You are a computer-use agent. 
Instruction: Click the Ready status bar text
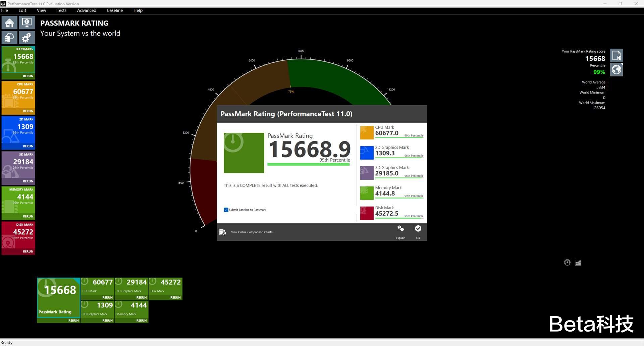pyautogui.click(x=6, y=342)
